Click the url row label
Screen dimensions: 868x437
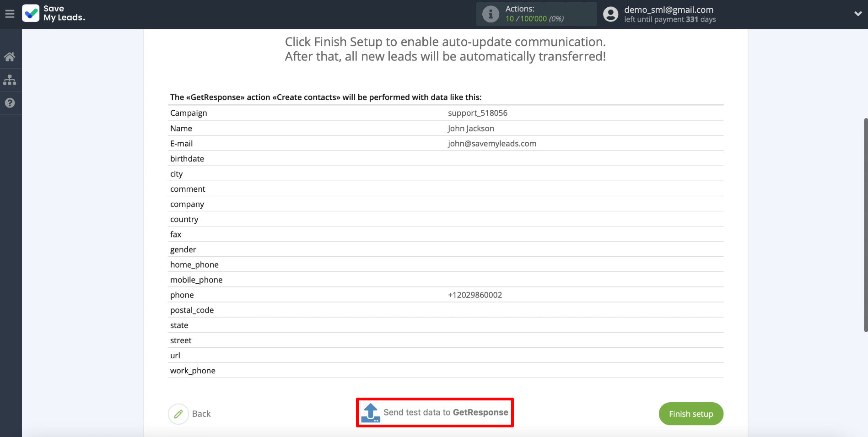175,356
